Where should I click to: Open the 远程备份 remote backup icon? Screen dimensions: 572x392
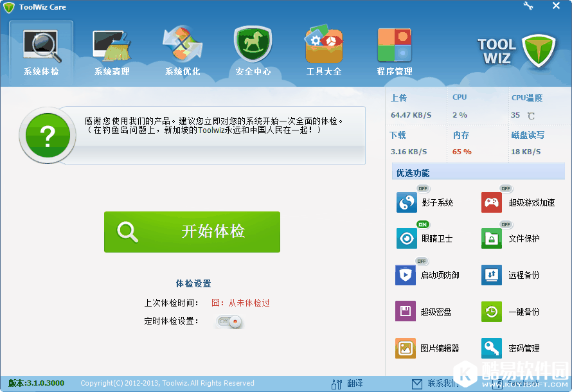492,275
